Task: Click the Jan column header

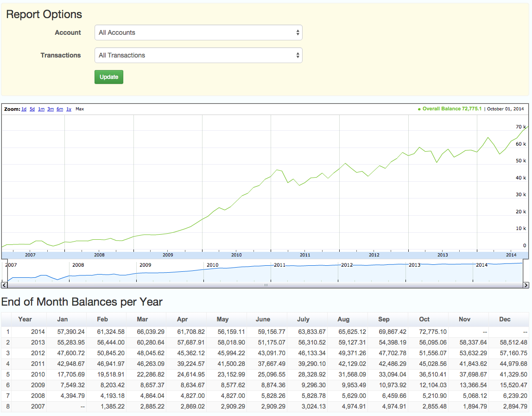Action: 62,319
